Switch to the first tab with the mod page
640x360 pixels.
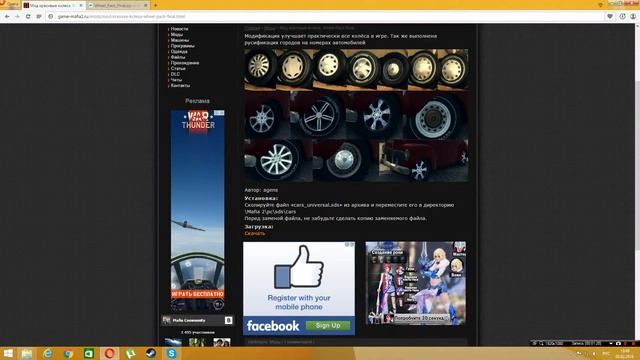coord(53,5)
